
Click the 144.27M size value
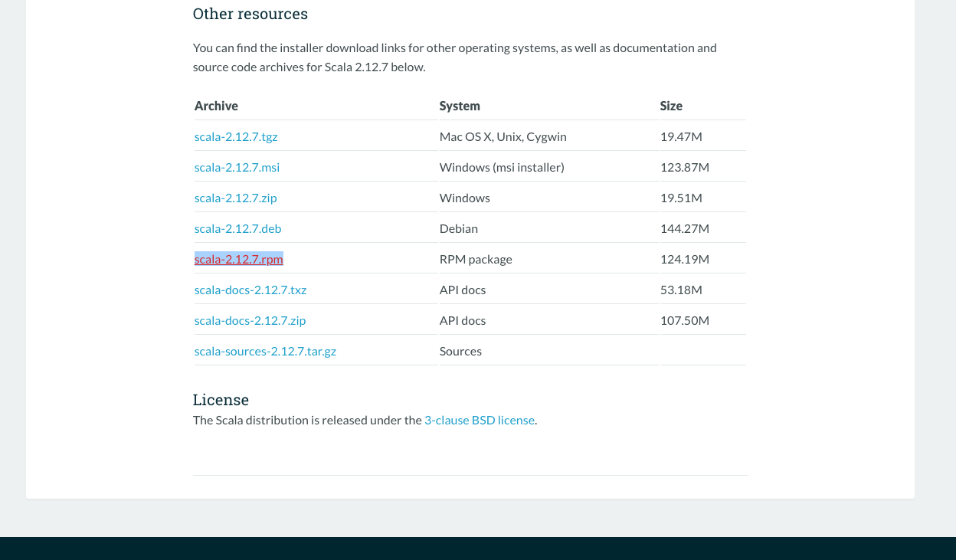(685, 228)
